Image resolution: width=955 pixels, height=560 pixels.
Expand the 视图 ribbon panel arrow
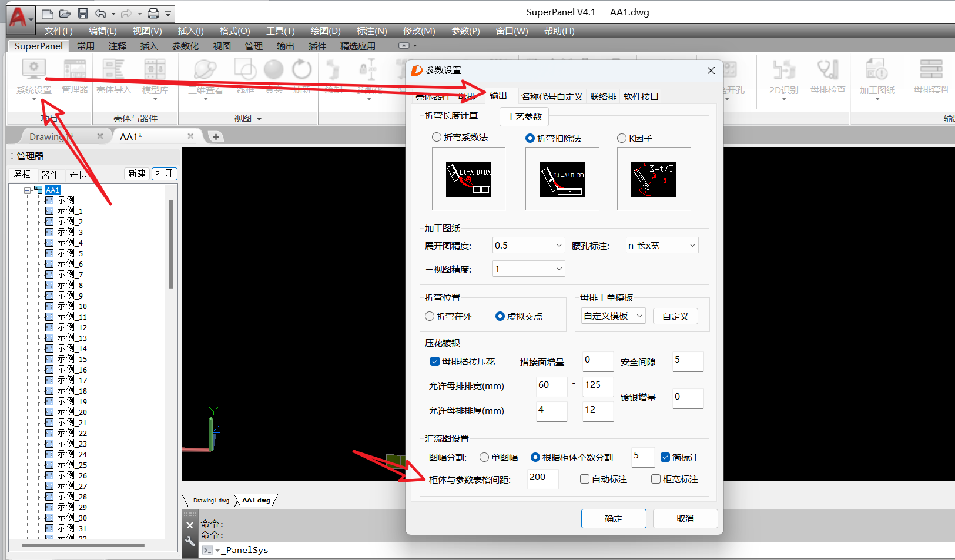(259, 119)
